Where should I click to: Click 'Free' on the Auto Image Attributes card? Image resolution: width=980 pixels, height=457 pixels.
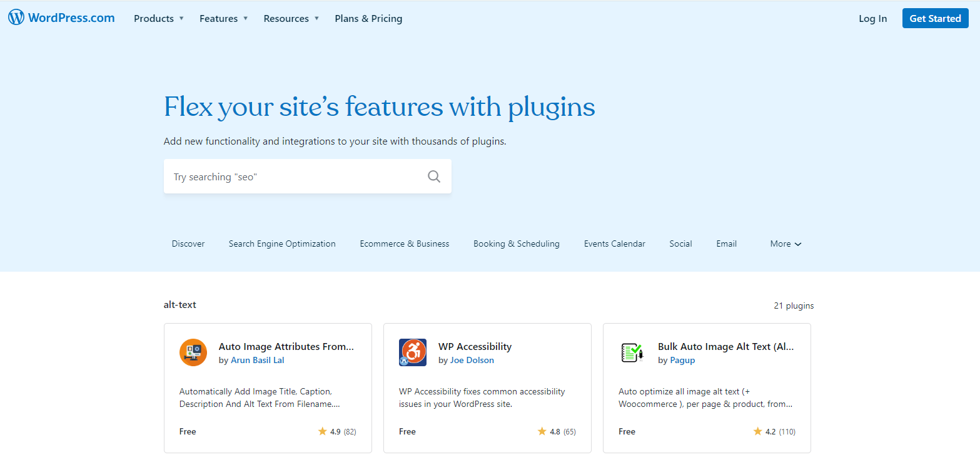coord(188,431)
